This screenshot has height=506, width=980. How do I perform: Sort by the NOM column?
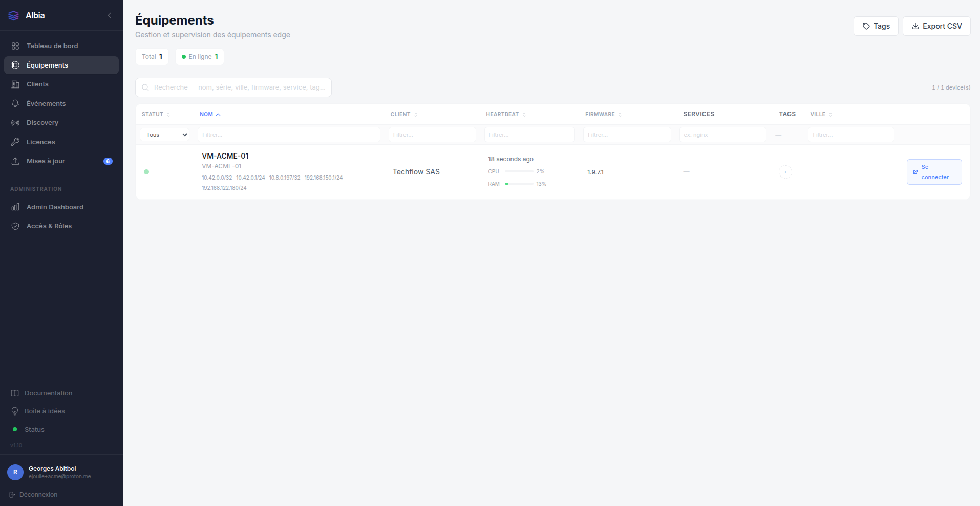point(210,115)
